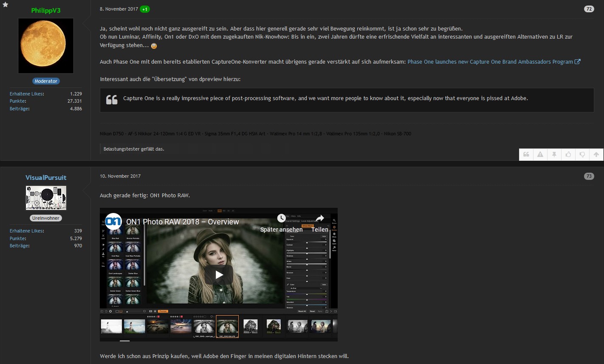Click VisualPursuit's post count 970

tap(78, 246)
